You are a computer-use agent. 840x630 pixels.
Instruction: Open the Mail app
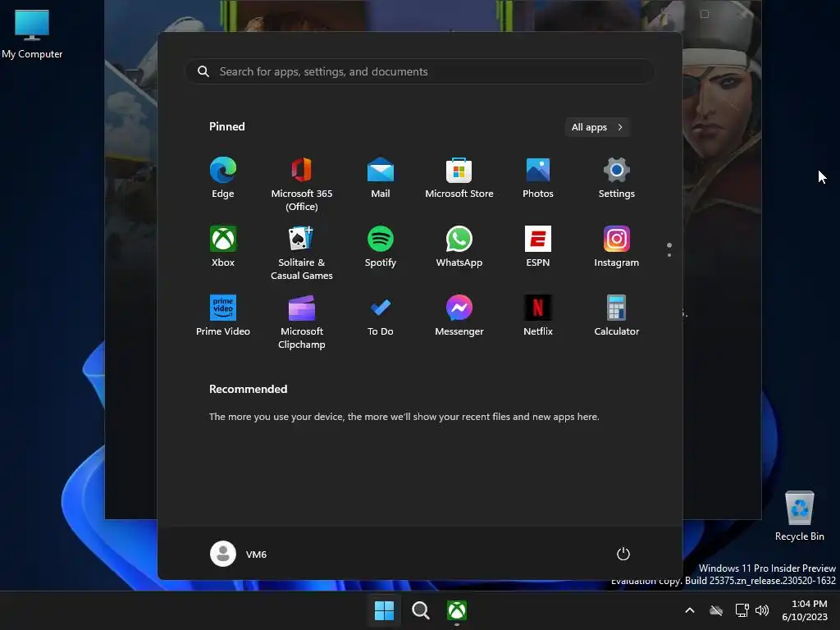pyautogui.click(x=381, y=178)
